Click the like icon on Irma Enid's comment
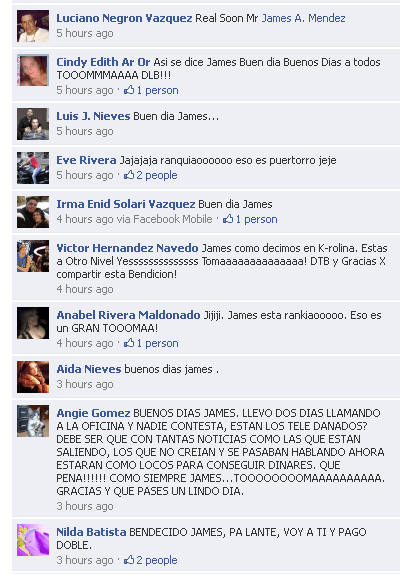This screenshot has width=400, height=574. click(228, 219)
